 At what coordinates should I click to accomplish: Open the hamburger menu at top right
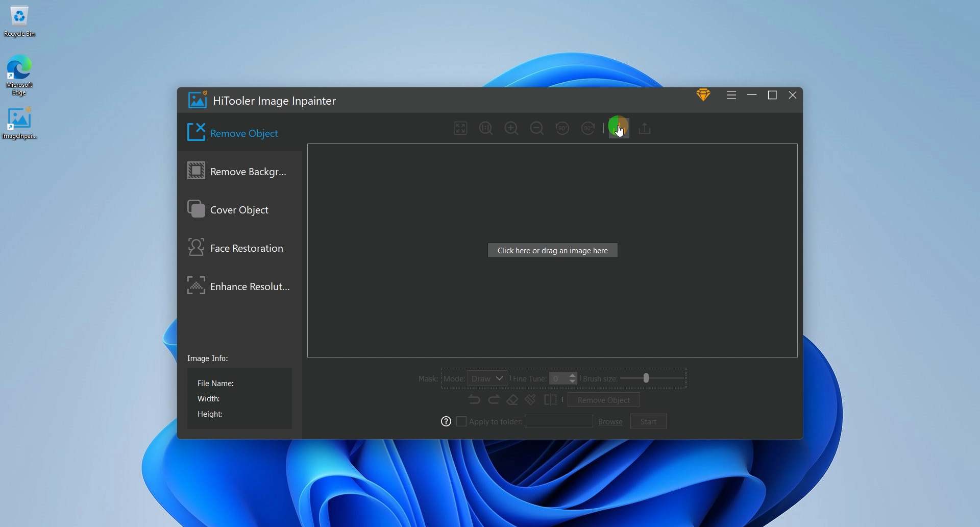(x=731, y=95)
